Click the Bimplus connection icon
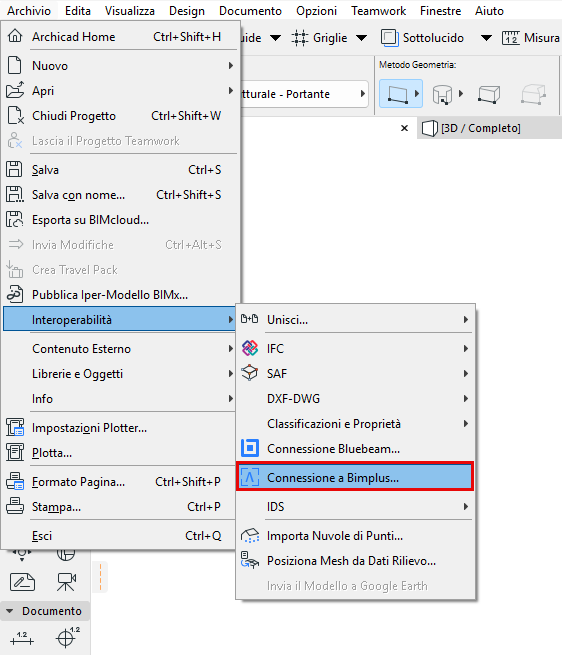562x655 pixels. [x=250, y=477]
